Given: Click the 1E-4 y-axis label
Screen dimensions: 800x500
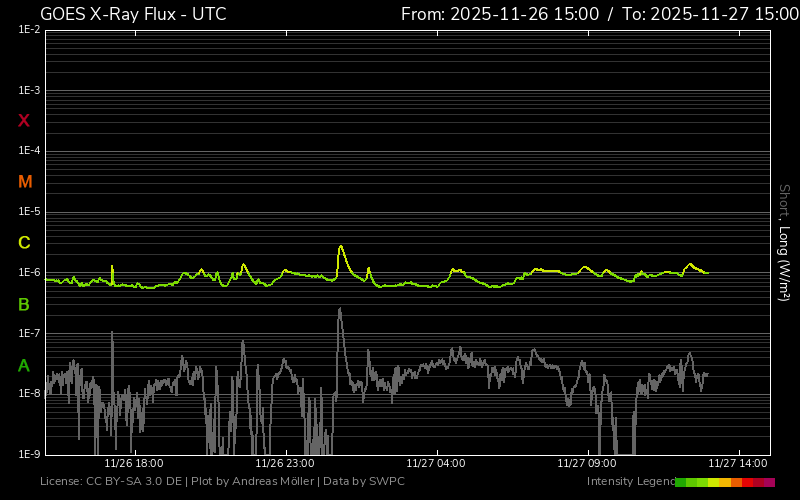Looking at the screenshot, I should pyautogui.click(x=30, y=151).
